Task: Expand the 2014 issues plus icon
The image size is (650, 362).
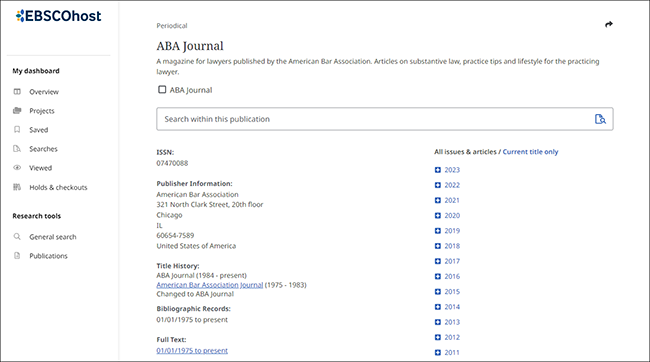Action: (438, 307)
